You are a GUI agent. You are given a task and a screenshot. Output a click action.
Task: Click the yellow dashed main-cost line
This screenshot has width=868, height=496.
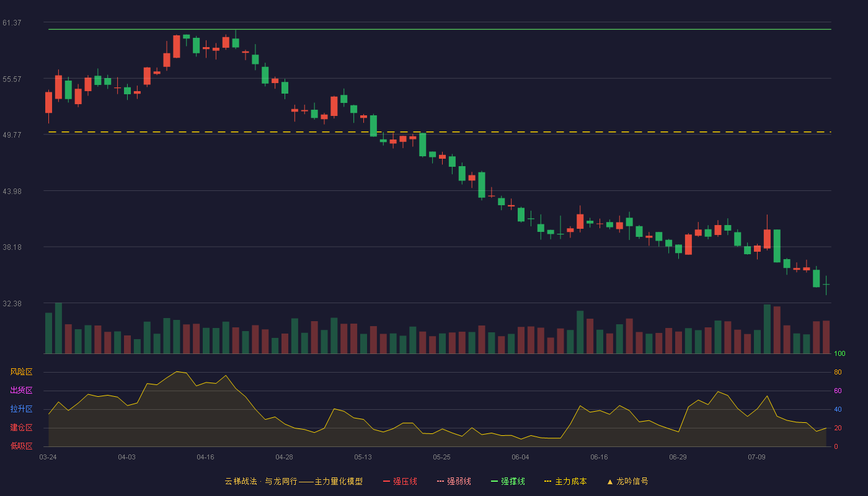(x=440, y=132)
